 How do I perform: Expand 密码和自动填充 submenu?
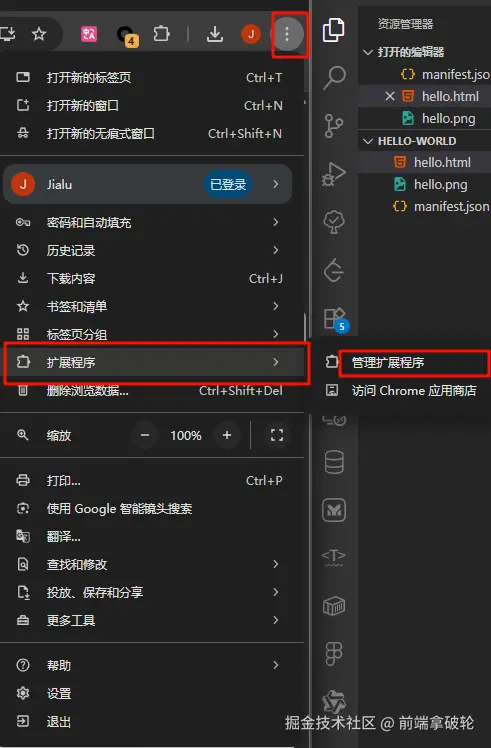(276, 222)
